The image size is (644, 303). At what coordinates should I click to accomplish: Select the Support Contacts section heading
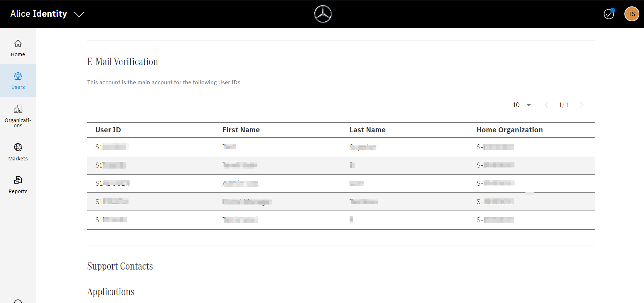coord(120,266)
